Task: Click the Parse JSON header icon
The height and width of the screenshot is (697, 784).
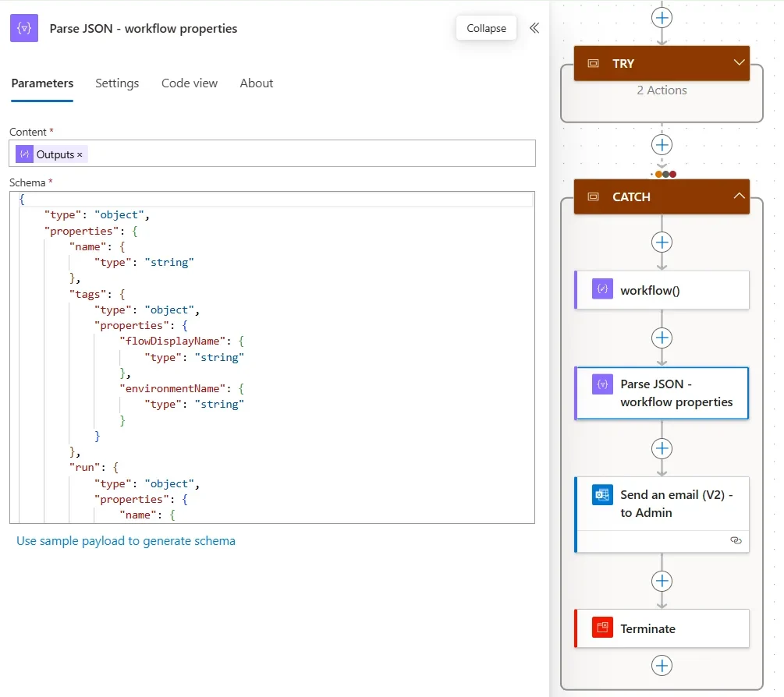Action: point(24,28)
